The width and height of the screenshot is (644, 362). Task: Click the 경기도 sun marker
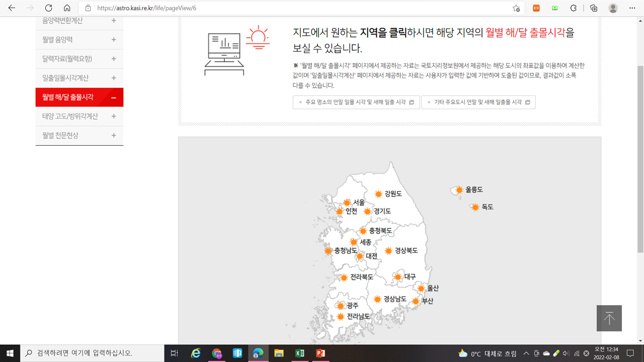pos(368,211)
